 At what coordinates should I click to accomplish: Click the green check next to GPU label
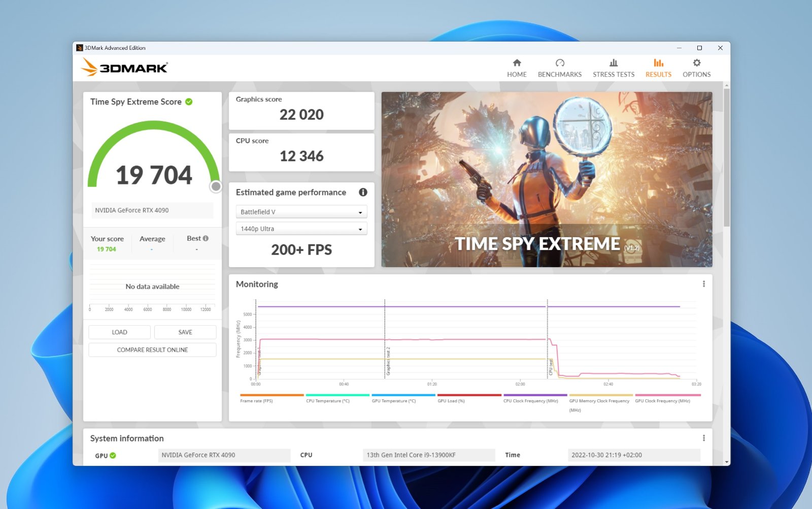click(x=113, y=456)
